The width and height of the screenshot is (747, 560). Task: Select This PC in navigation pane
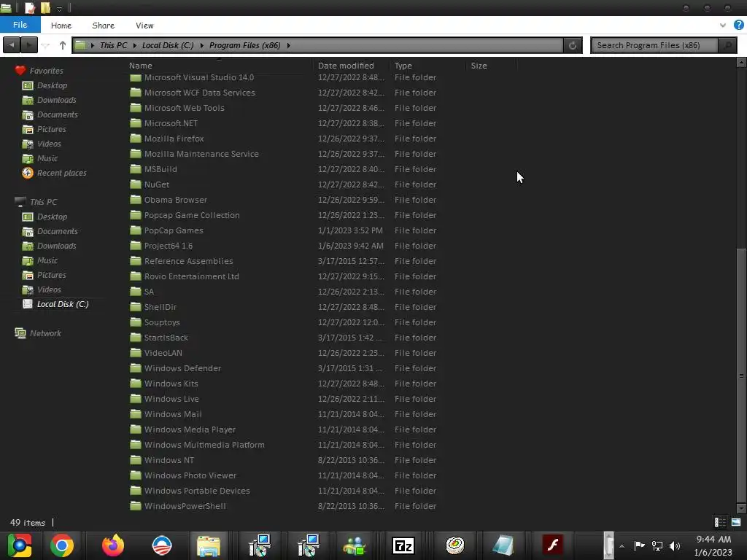43,202
